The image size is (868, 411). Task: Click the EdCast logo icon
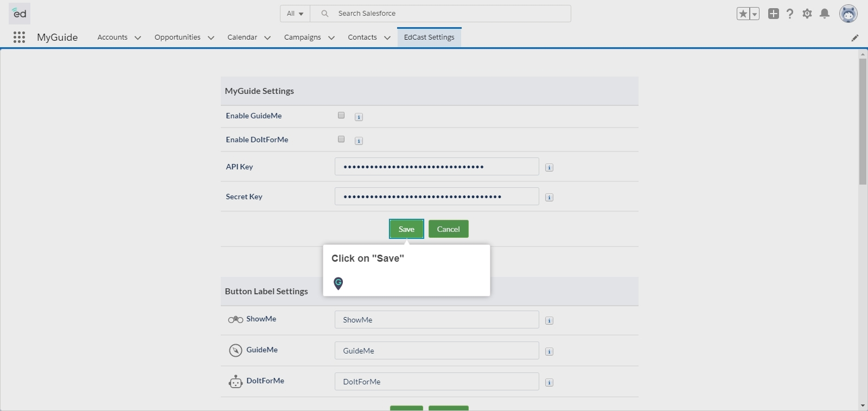coord(20,13)
